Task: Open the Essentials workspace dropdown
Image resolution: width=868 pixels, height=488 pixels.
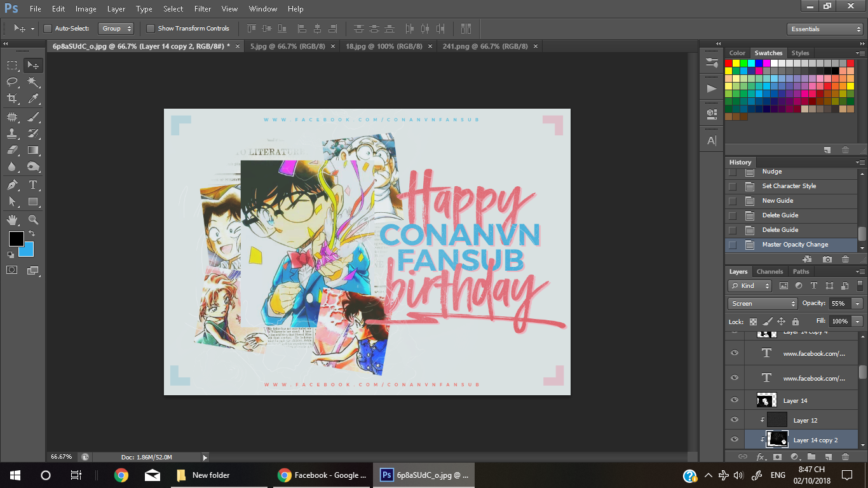Action: (824, 29)
